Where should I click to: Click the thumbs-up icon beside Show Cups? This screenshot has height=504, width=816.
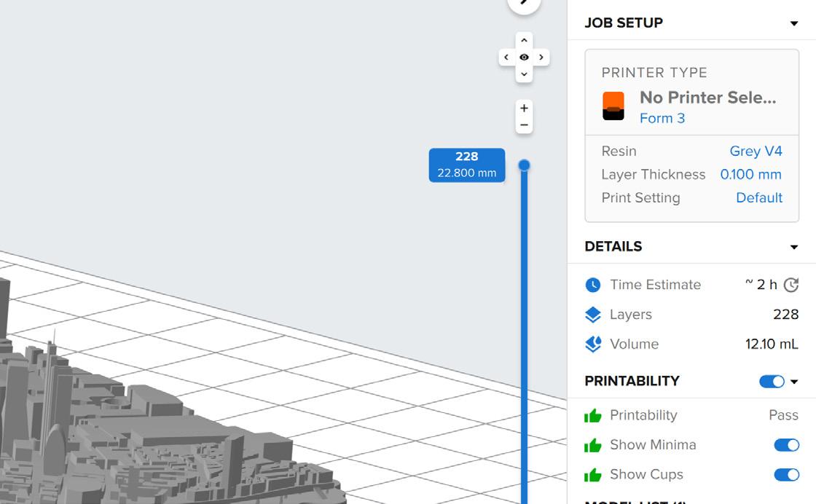(593, 474)
